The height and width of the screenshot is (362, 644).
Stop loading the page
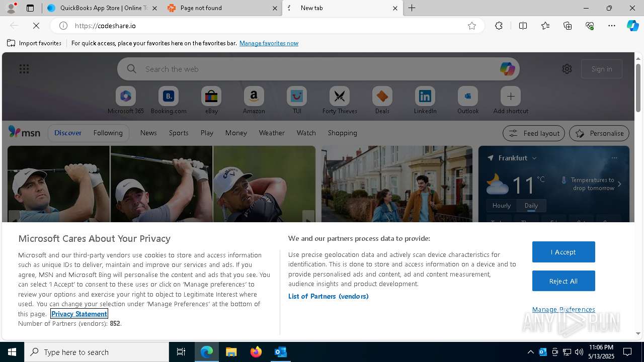[x=36, y=26]
